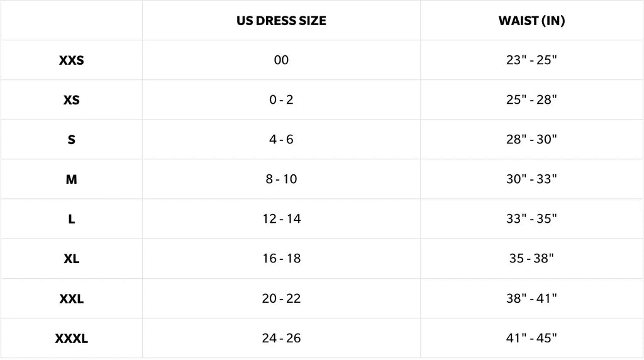Viewport: 644px width, 360px height.
Task: Select the XS size row label
Action: (72, 100)
